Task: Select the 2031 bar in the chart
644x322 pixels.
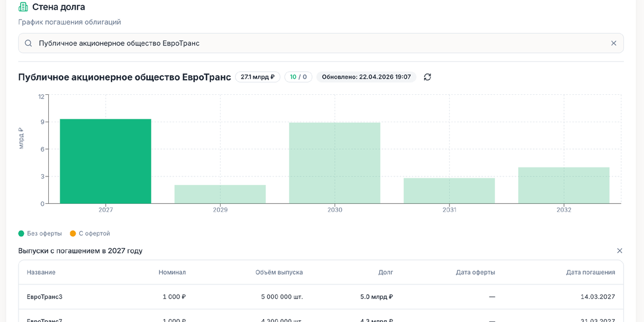Action: [450, 191]
